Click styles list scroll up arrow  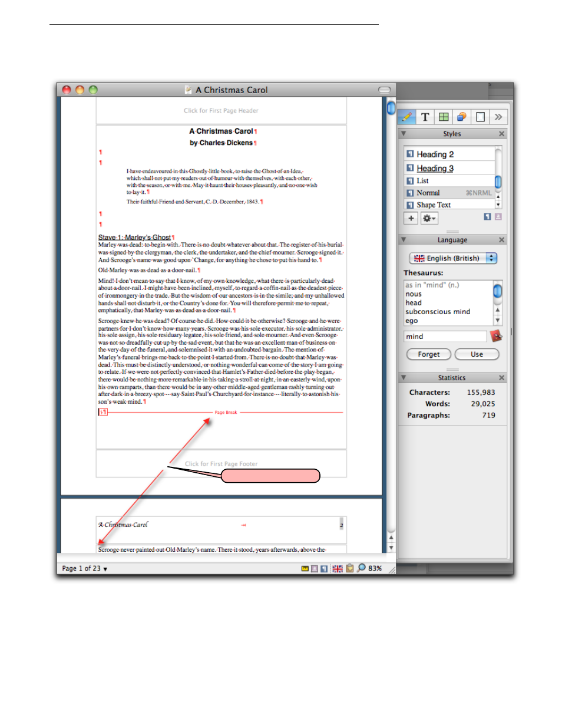coord(498,197)
